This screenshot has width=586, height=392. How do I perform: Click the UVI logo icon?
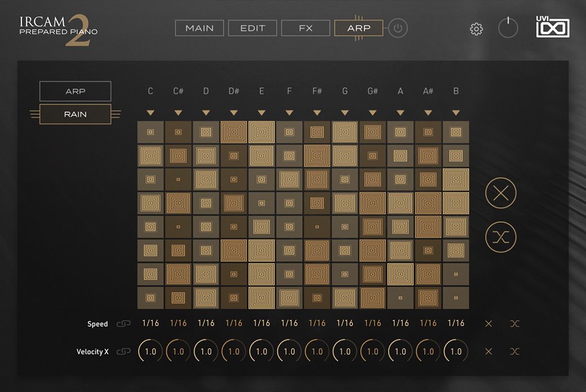(x=553, y=27)
